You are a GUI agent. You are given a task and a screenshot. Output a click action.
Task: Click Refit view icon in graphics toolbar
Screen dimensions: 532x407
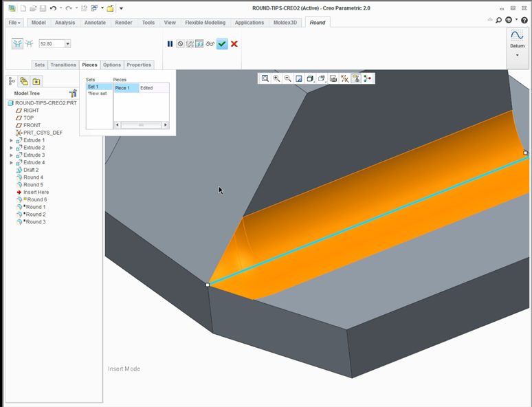(x=265, y=79)
